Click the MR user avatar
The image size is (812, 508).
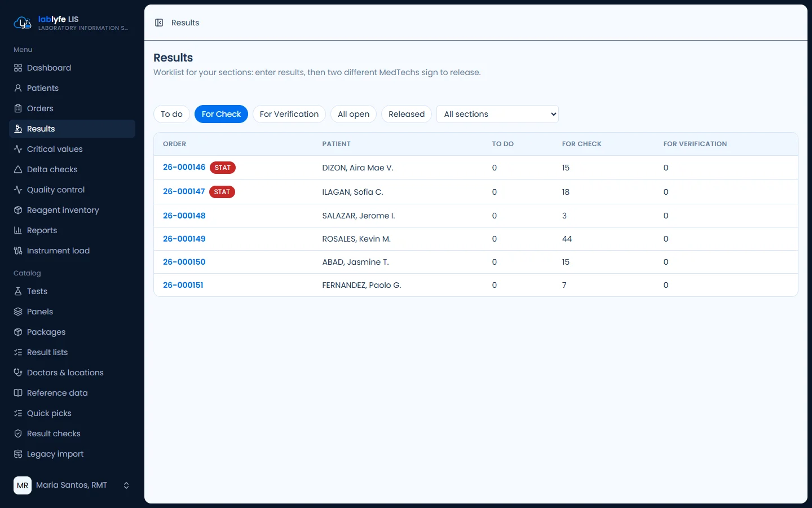click(x=23, y=485)
